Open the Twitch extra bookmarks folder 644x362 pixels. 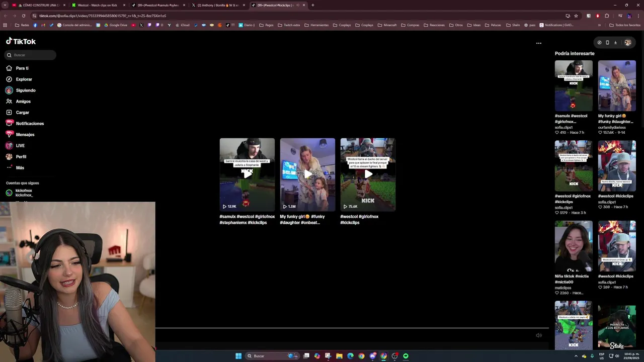(x=289, y=25)
